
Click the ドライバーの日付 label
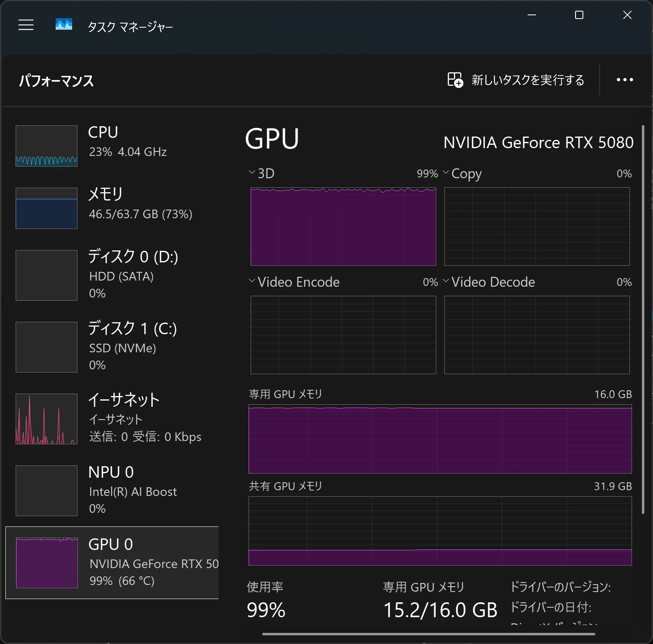(551, 607)
